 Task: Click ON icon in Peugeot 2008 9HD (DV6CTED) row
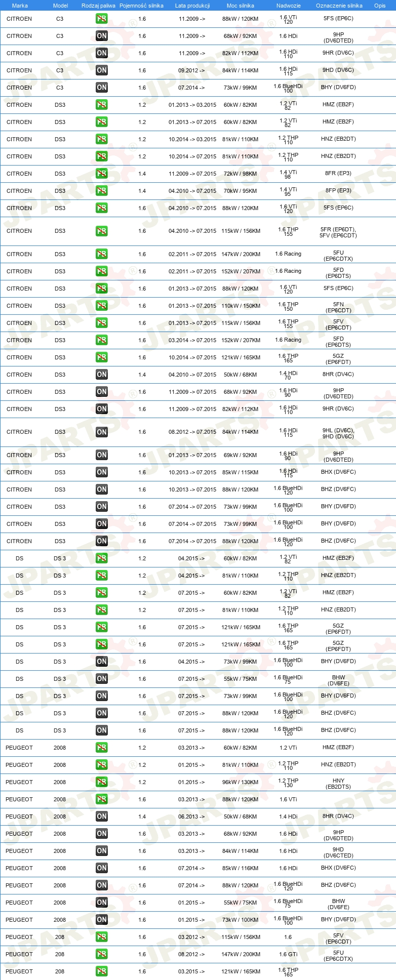(x=102, y=851)
